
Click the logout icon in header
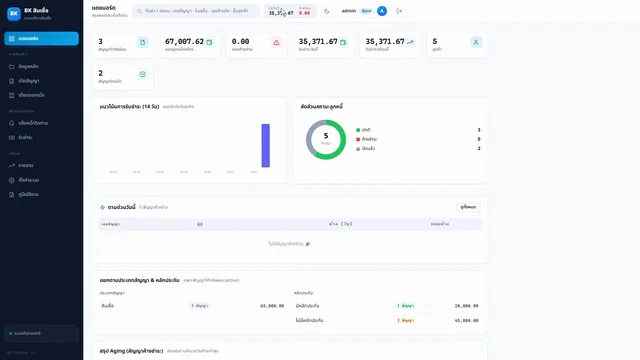pos(399,11)
